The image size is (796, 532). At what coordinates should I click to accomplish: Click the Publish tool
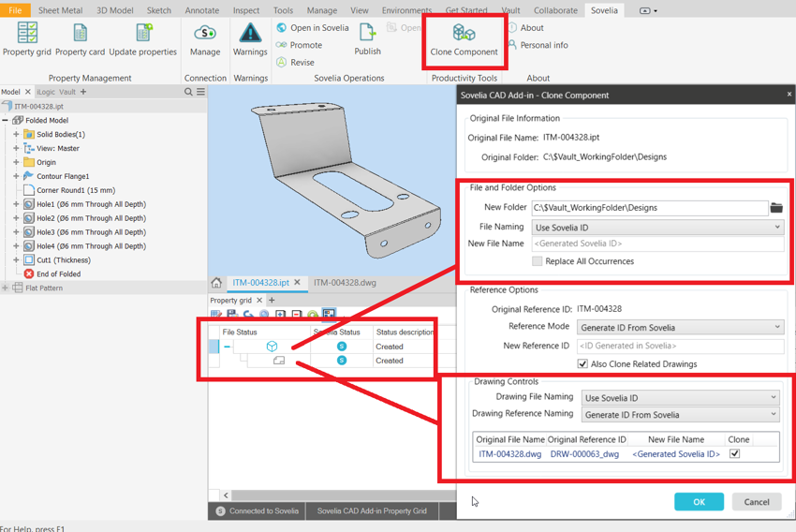[367, 39]
